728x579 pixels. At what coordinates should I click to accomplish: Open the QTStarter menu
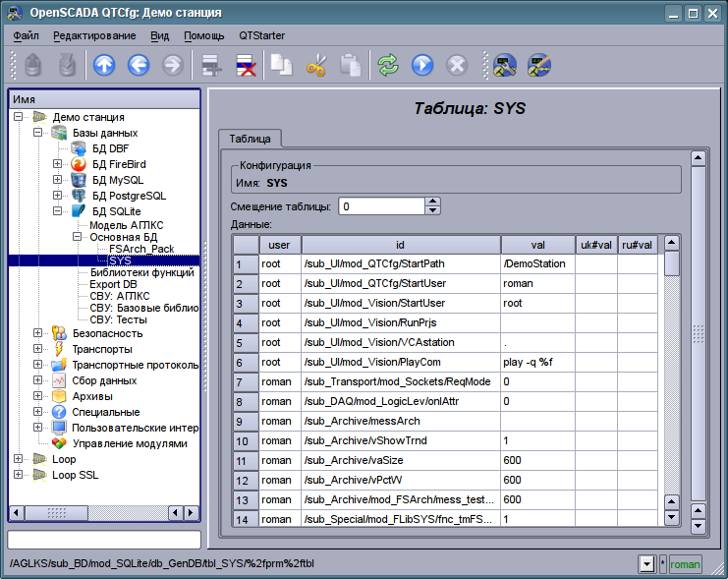click(x=262, y=35)
